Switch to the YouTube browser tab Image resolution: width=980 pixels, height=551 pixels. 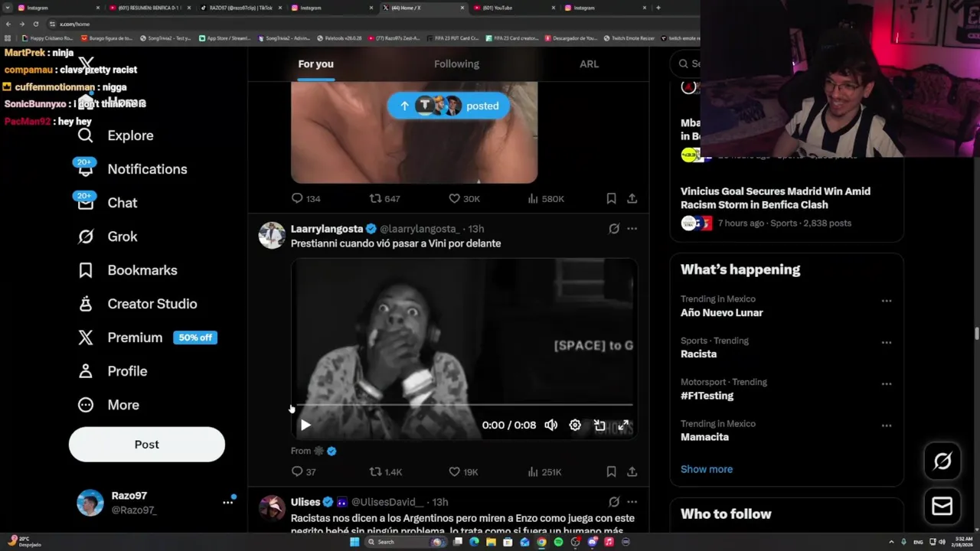(513, 8)
